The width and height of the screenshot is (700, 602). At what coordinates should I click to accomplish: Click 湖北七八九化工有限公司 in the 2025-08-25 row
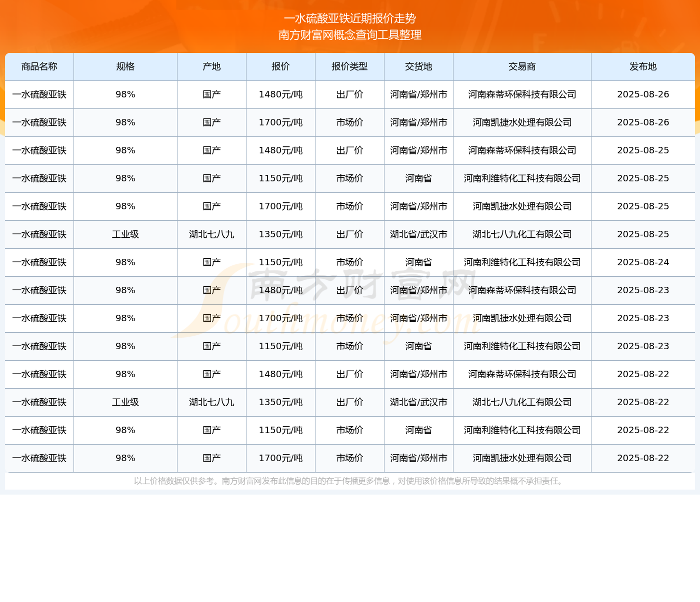tap(522, 234)
